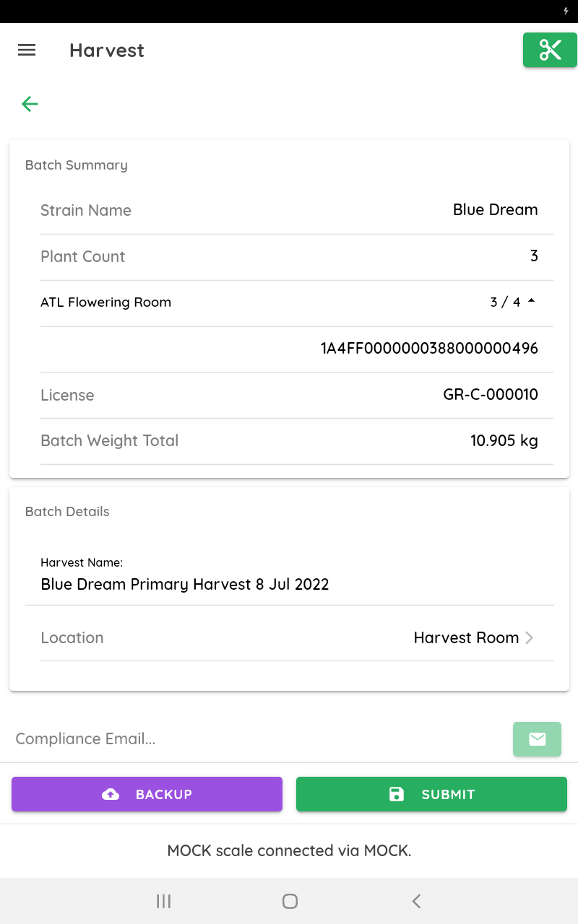
Task: Tap the Batch Weight Total value
Action: (504, 440)
